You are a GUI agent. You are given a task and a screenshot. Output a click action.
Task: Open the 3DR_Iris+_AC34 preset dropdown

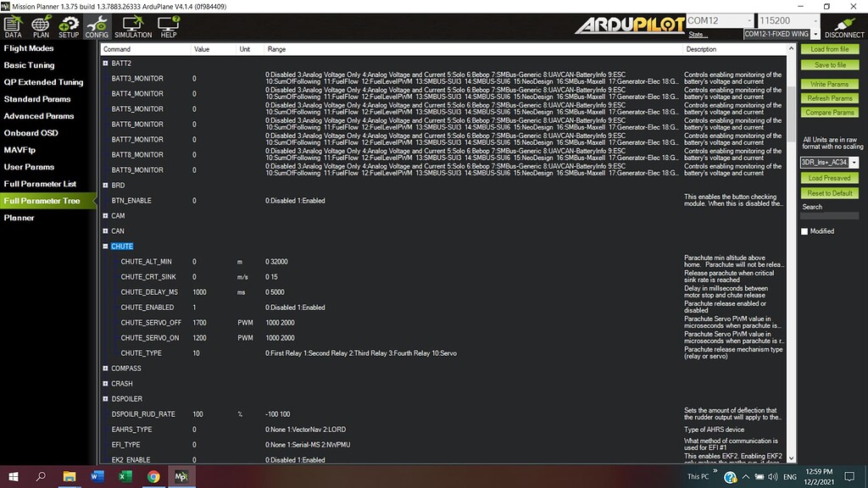click(x=830, y=163)
